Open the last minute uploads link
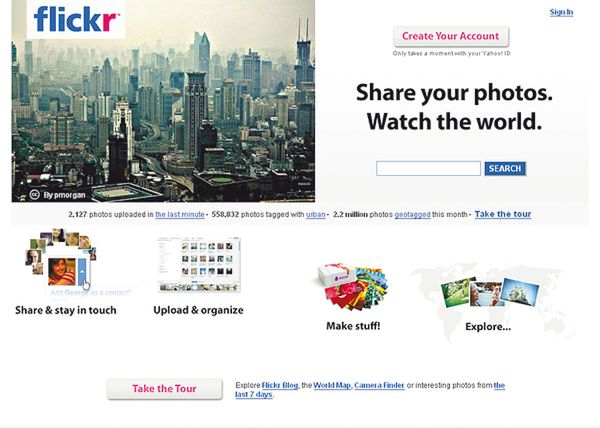The height and width of the screenshot is (428, 600). tap(180, 215)
